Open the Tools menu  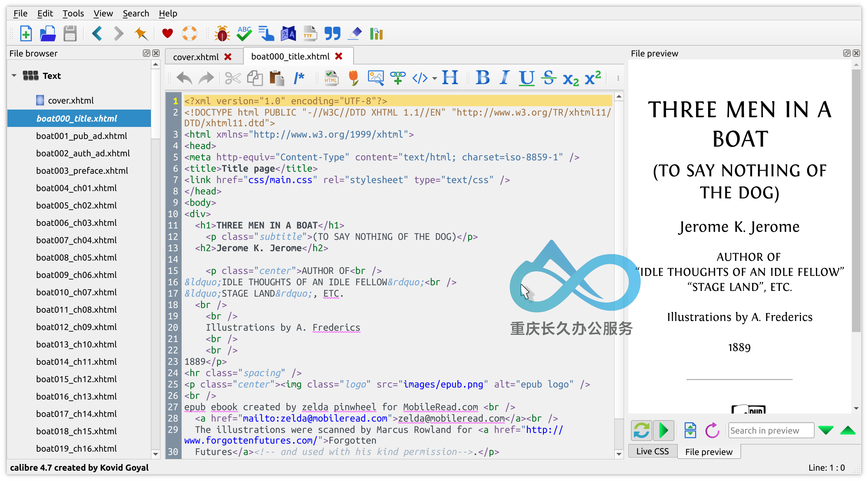pos(73,13)
